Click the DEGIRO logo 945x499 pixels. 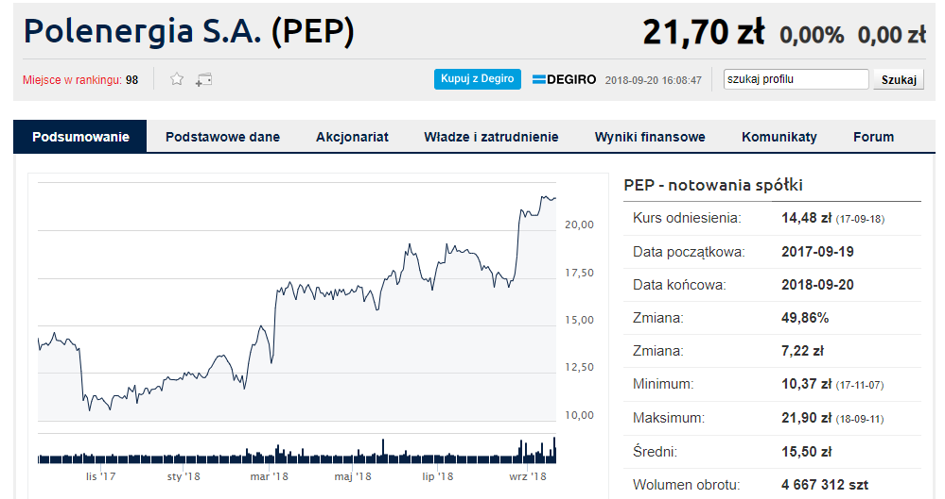(564, 80)
